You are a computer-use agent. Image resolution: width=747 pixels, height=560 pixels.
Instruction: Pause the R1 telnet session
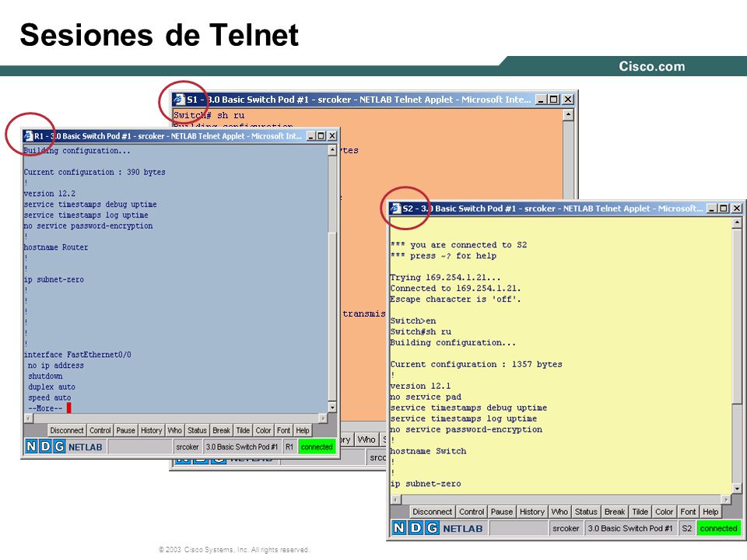[126, 430]
